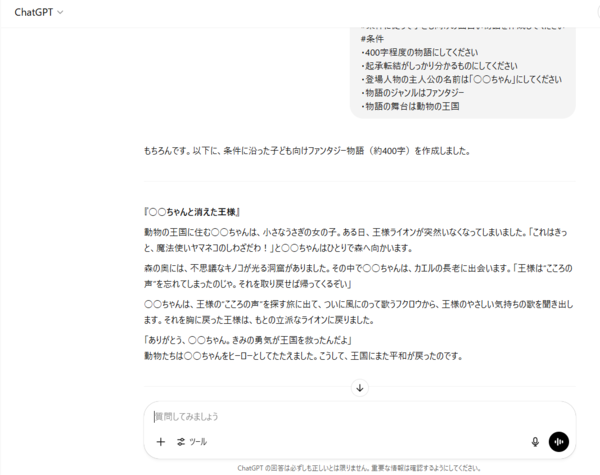This screenshot has height=475, width=600.
Task: Click the closing sentence starting 動物たちは○○ちゃんを
Action: click(303, 356)
